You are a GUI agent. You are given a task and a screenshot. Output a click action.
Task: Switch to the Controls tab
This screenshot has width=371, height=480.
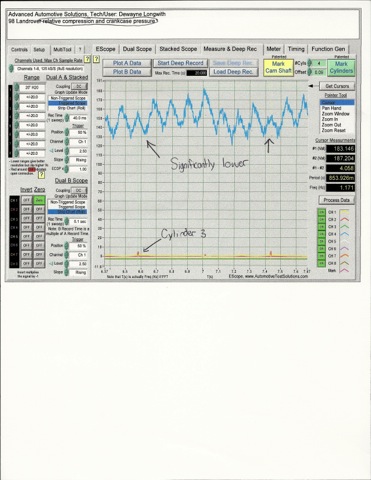[x=19, y=49]
